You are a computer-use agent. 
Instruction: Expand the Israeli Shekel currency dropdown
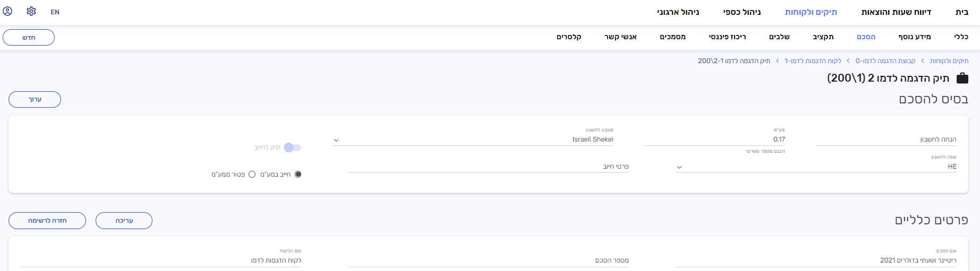[x=336, y=140]
